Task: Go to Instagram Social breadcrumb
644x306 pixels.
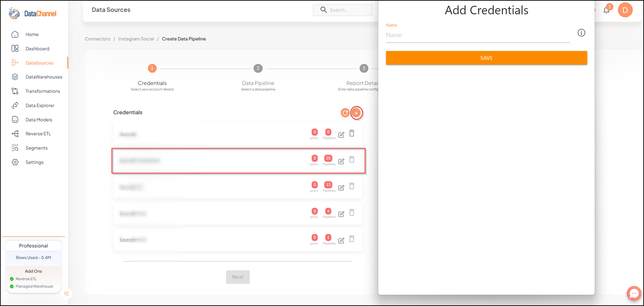Action: tap(136, 39)
